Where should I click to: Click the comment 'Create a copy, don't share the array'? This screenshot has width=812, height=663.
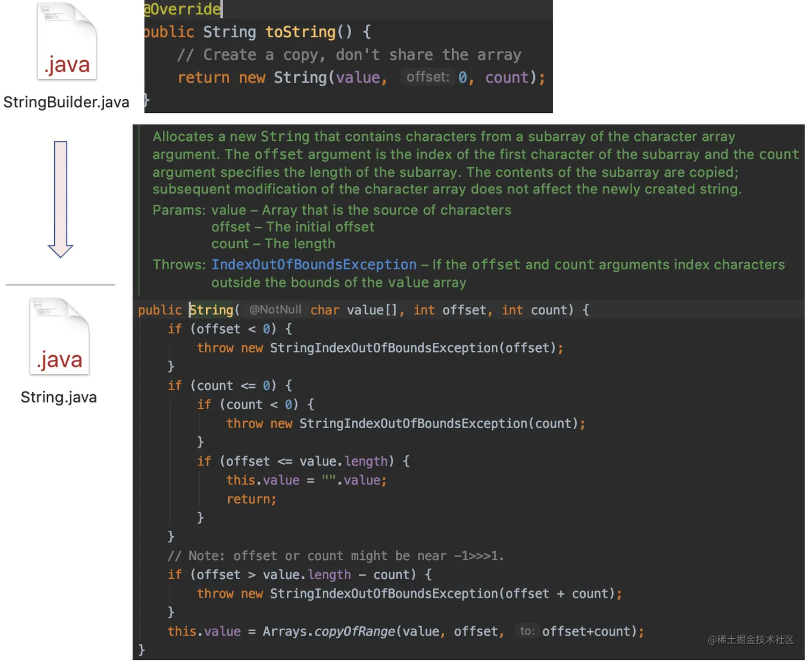pos(349,55)
